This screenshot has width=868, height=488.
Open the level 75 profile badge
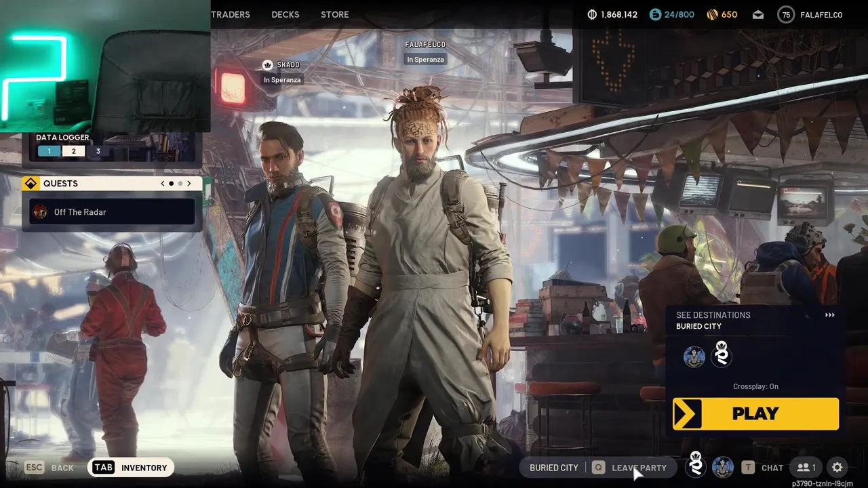[x=786, y=14]
